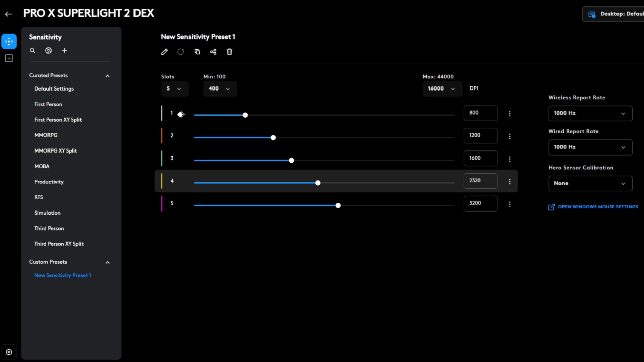Select the MMORPG preset

(46, 135)
